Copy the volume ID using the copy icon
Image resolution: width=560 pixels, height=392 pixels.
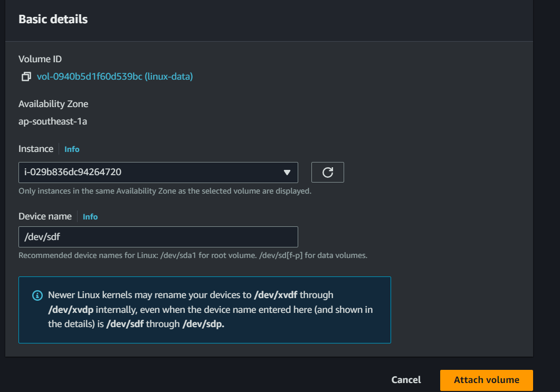click(26, 77)
